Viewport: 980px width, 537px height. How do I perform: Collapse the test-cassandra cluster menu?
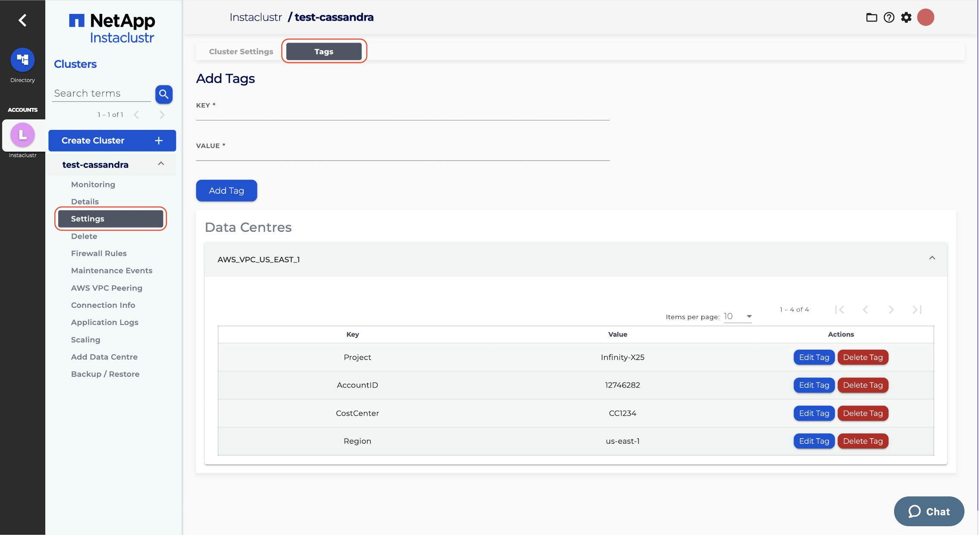(161, 164)
